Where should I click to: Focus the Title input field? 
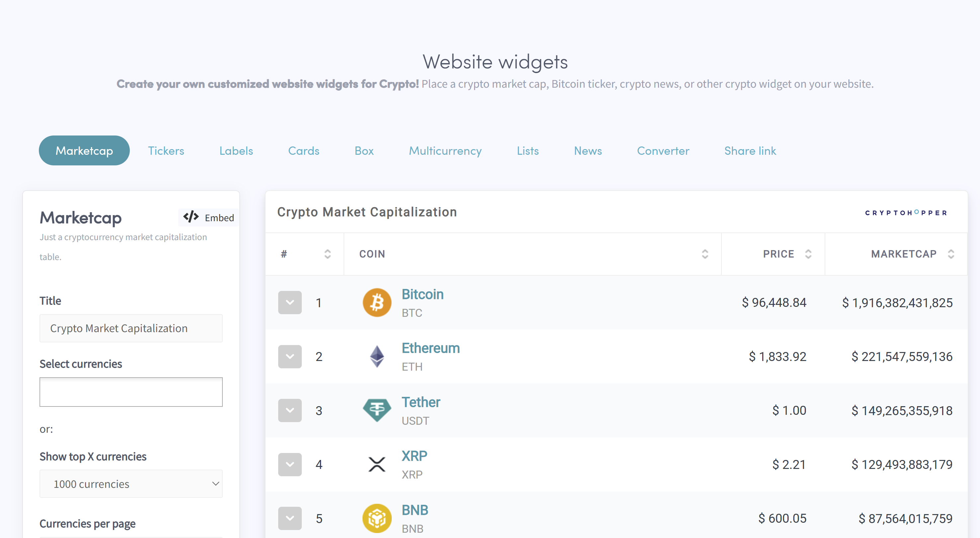coord(131,328)
